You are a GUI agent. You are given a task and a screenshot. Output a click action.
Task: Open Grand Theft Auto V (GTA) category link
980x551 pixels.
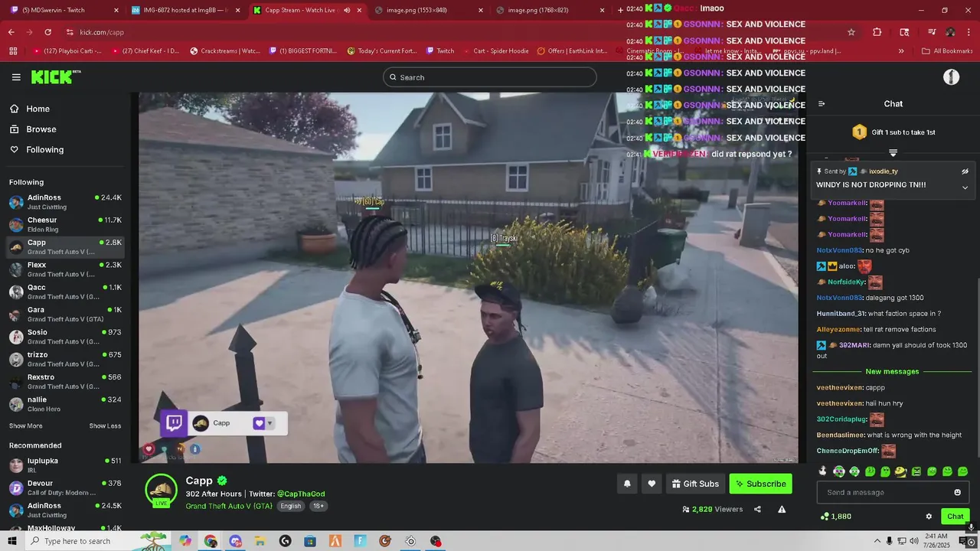229,507
